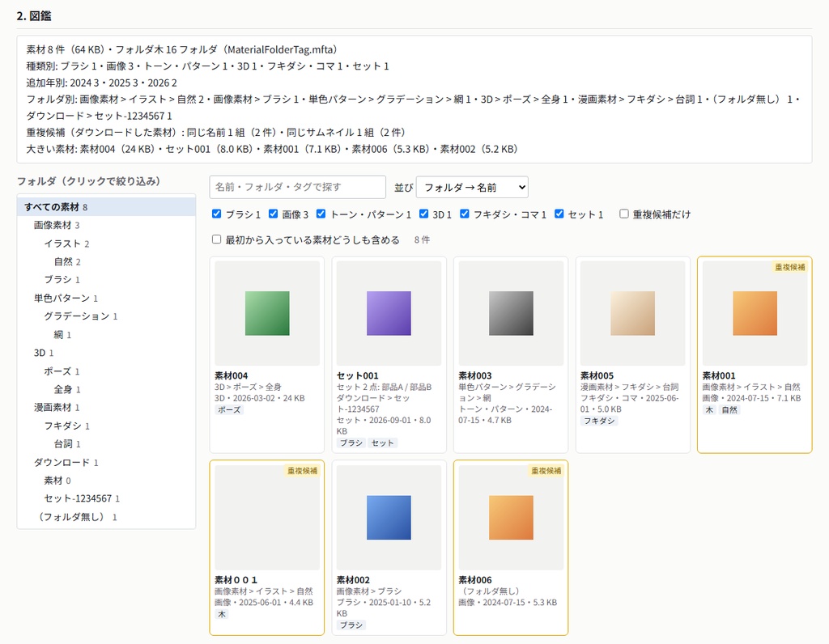Select the フキダシ folder in the tree
The image size is (829, 644).
coord(106,426)
